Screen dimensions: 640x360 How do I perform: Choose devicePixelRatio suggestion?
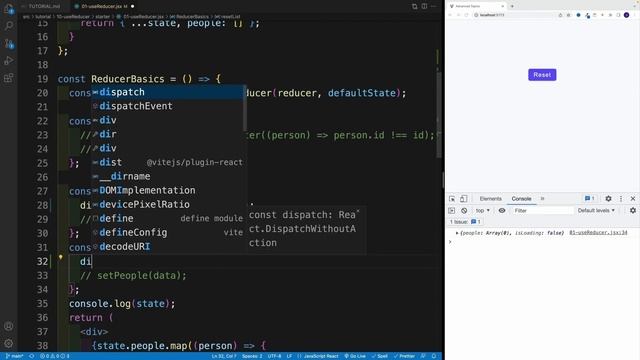click(167, 204)
